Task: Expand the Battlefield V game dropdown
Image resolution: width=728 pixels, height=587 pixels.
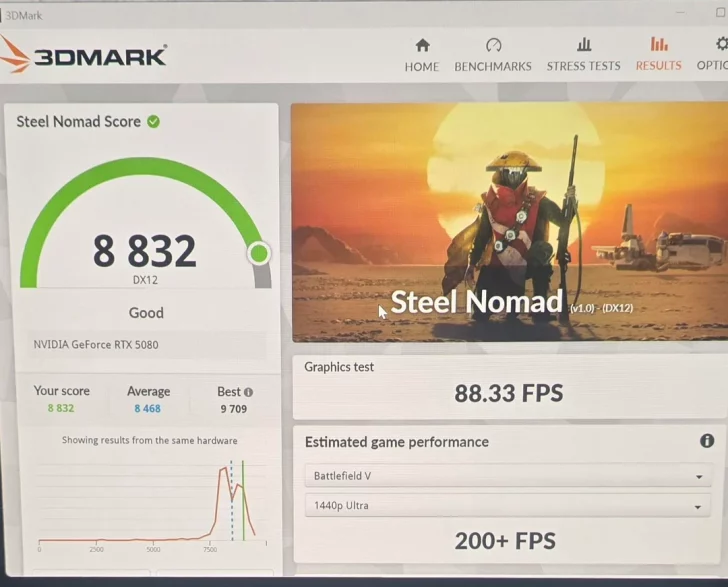Action: 508,476
